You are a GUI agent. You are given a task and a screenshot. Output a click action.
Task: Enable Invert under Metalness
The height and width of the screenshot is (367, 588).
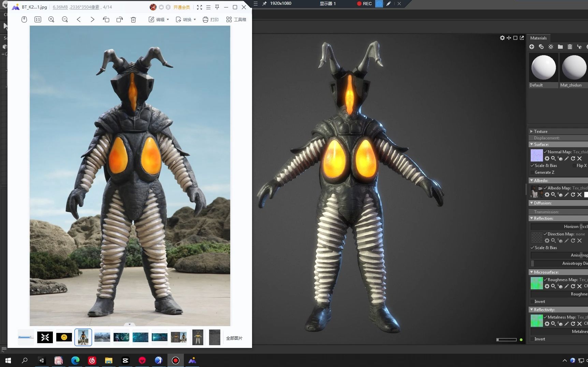point(532,339)
